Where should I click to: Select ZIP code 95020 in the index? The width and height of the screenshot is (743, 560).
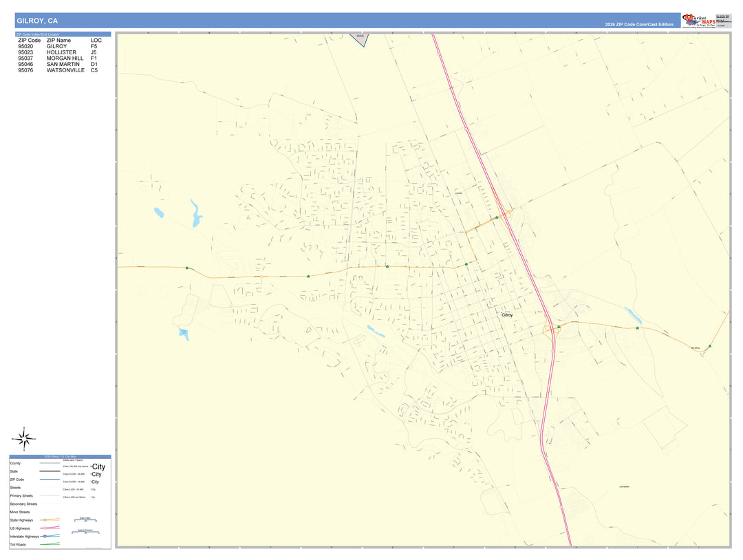click(25, 46)
